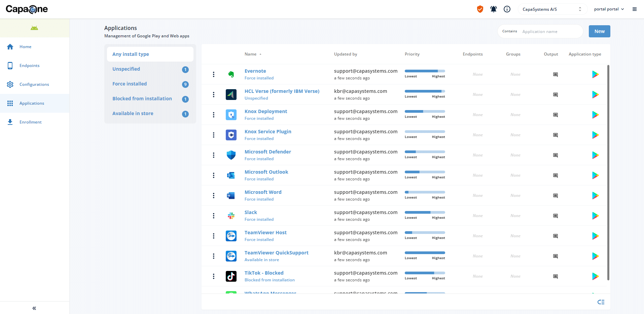Select the Android platform icon in sidebar
The image size is (644, 314).
tap(34, 28)
